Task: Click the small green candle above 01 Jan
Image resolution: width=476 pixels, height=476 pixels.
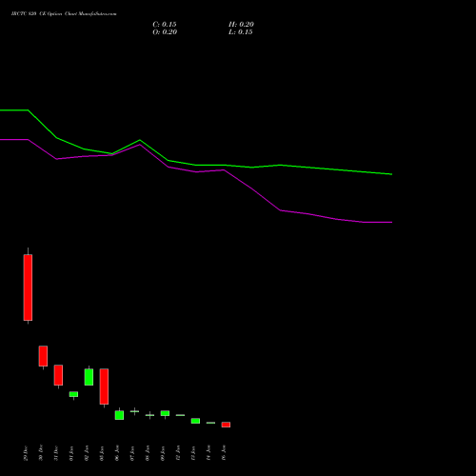Action: (73, 394)
